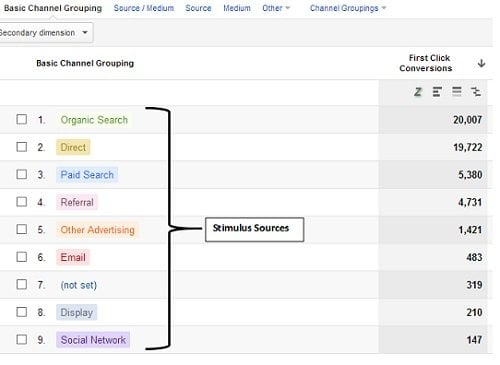This screenshot has height=365, width=500.
Task: Switch to Source / Medium dimension
Action: pos(144,8)
